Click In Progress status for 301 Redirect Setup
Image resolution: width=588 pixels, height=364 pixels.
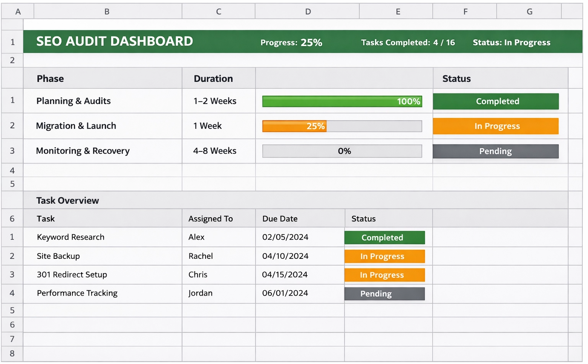click(x=384, y=275)
